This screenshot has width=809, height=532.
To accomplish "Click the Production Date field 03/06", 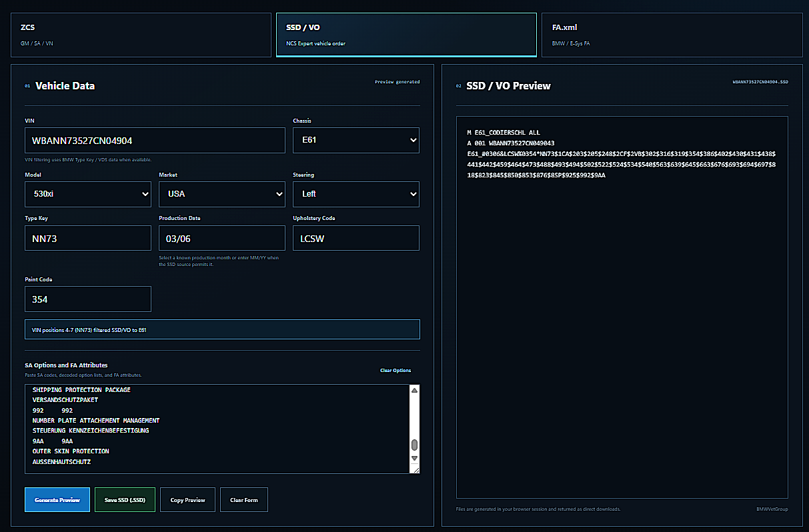I will point(222,238).
